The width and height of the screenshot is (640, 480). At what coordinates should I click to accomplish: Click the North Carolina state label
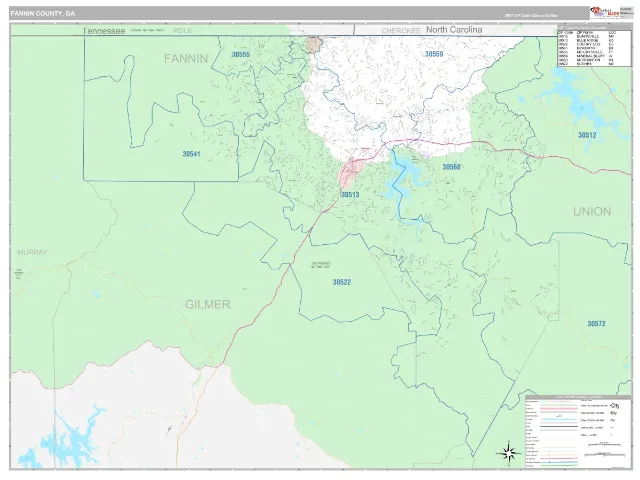coord(454,30)
